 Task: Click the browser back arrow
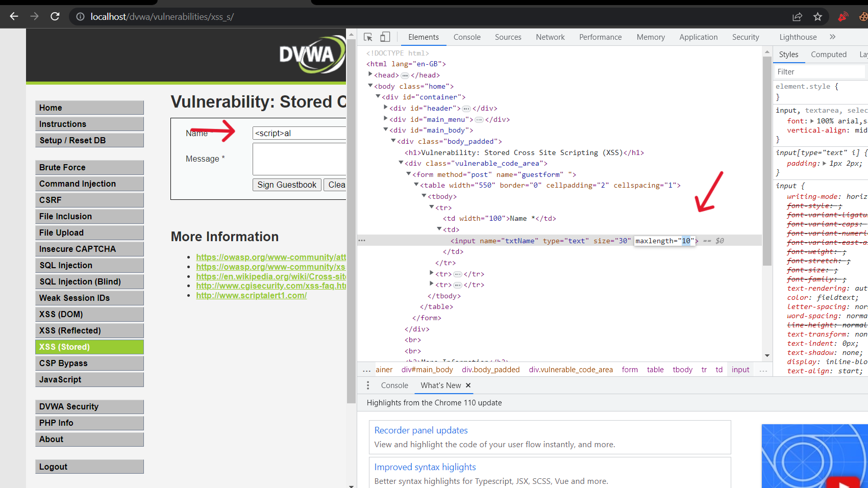(x=14, y=16)
